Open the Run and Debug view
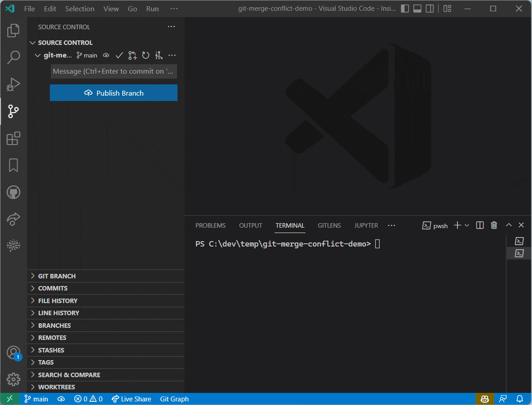 coord(13,84)
